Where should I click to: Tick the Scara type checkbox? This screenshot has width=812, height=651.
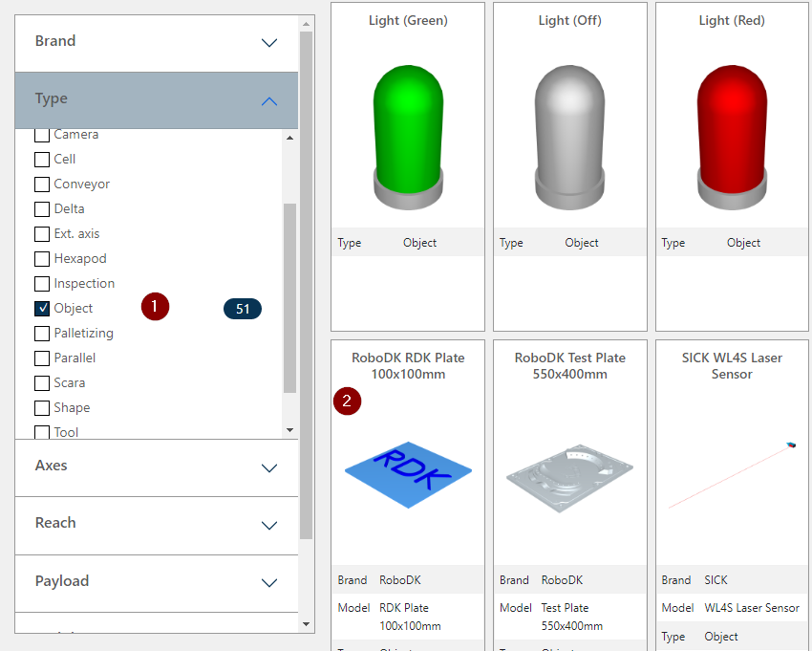(42, 383)
